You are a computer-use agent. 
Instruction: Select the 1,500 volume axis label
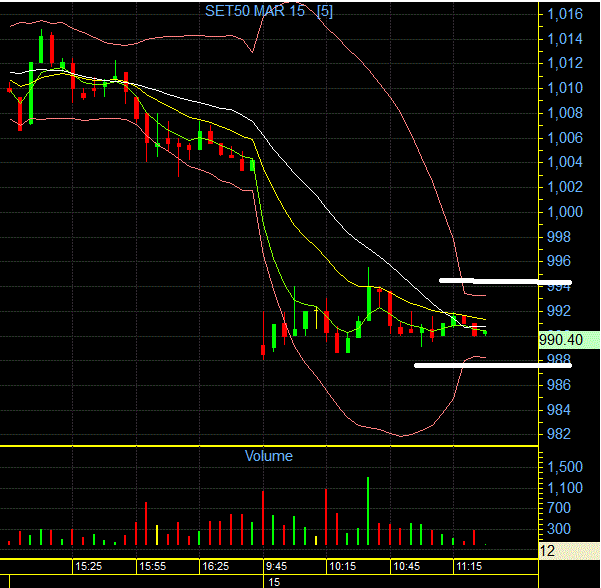pos(565,467)
